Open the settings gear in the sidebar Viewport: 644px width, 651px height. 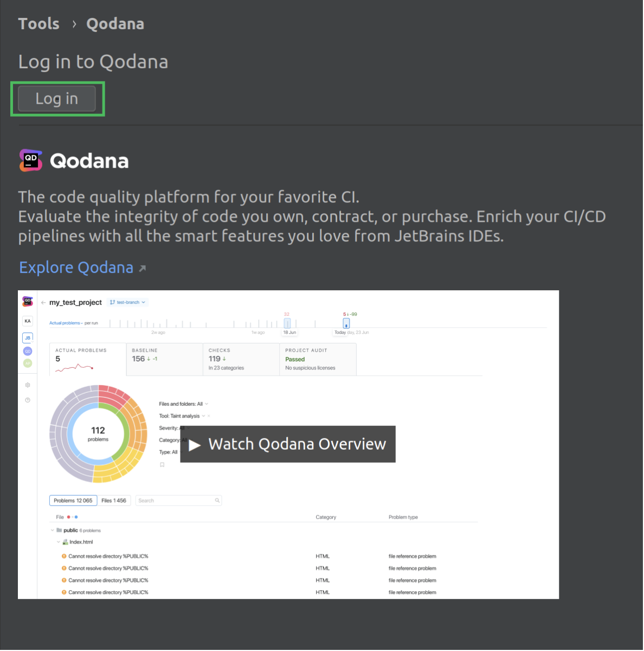(27, 385)
